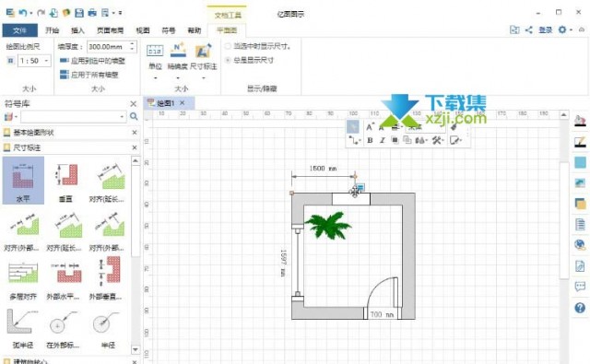Click the Save floppy disk icon
The width and height of the screenshot is (590, 364).
tap(79, 13)
